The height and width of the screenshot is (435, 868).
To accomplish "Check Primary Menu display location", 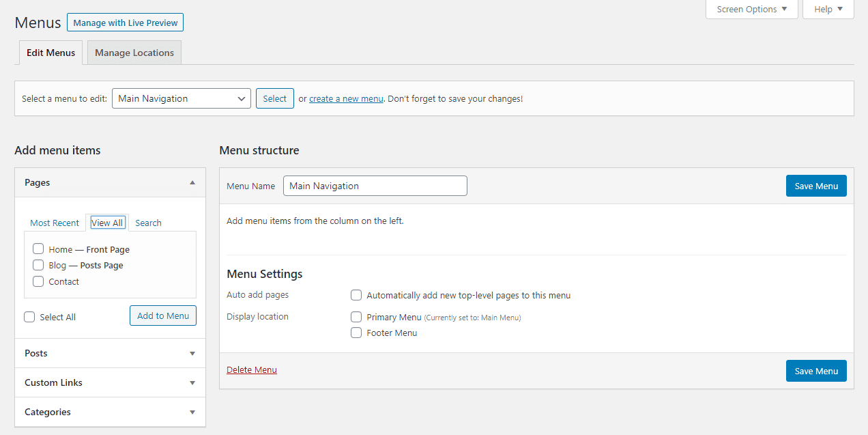I will (x=356, y=317).
